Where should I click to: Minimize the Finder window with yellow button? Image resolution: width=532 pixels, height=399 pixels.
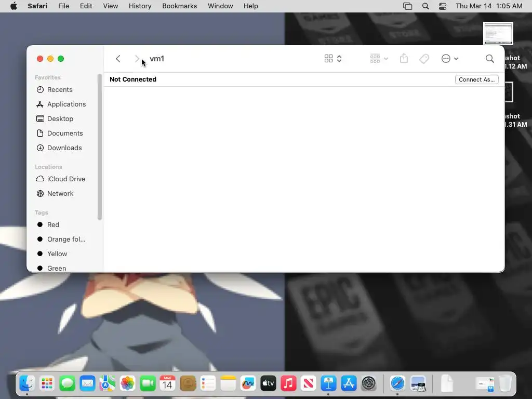point(50,59)
